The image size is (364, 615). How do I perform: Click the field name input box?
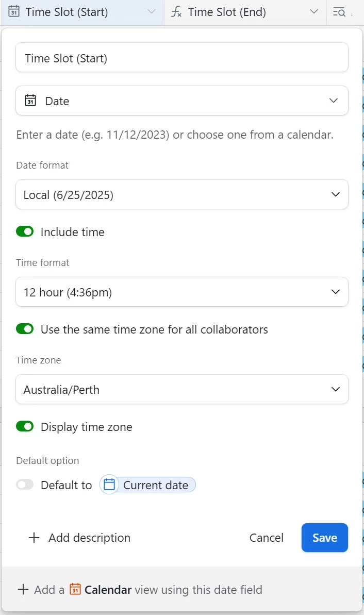(182, 58)
